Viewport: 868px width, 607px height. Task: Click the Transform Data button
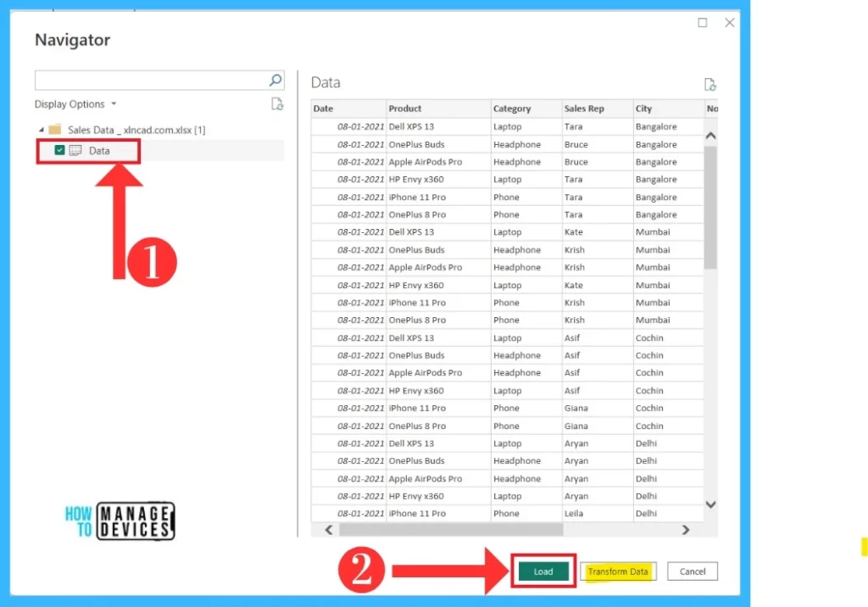[618, 571]
